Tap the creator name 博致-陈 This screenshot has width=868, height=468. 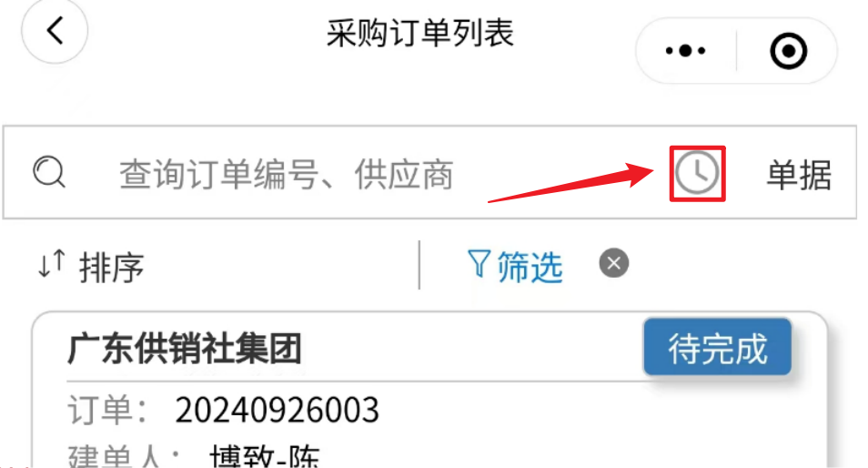[265, 456]
